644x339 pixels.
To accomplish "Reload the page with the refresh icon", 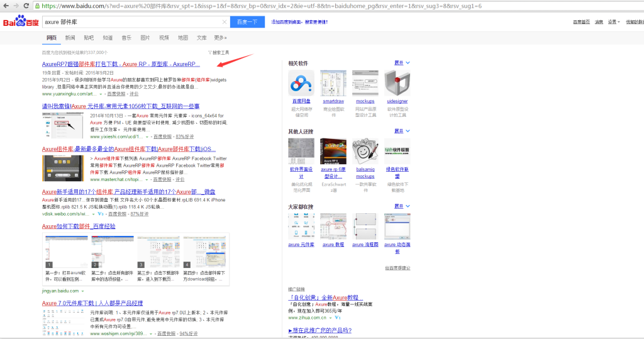I will point(26,6).
